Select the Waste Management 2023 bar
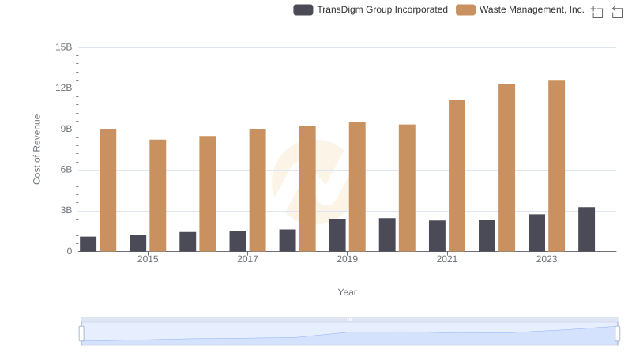The height and width of the screenshot is (364, 632). 556,166
